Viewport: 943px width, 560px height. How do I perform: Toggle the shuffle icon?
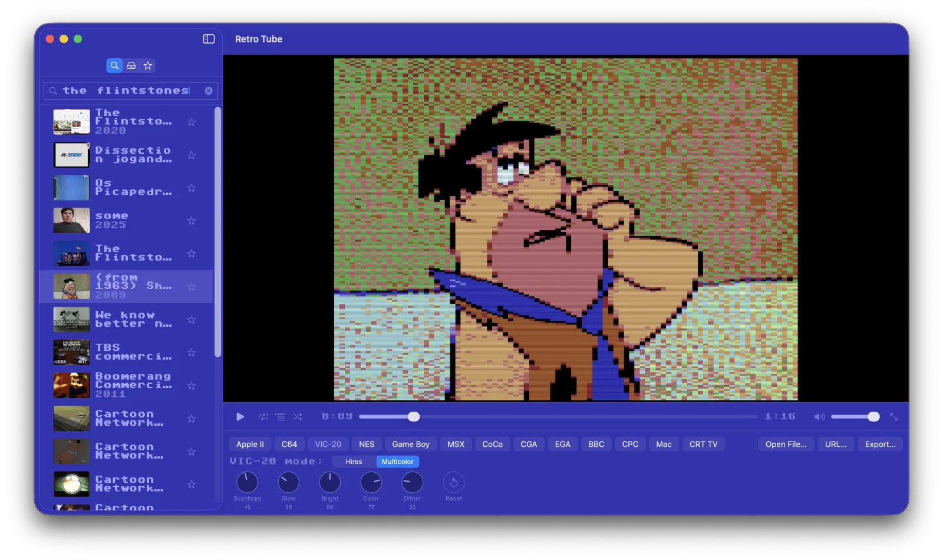tap(298, 417)
